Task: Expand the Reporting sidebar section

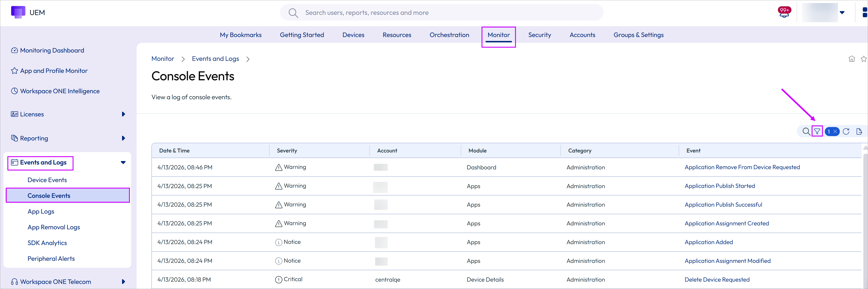Action: (x=123, y=138)
